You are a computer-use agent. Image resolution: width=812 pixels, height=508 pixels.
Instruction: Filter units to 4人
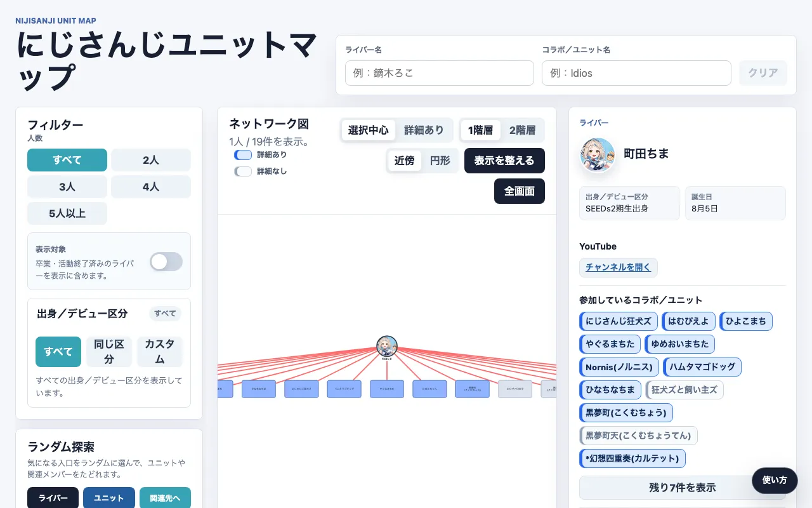(x=151, y=187)
